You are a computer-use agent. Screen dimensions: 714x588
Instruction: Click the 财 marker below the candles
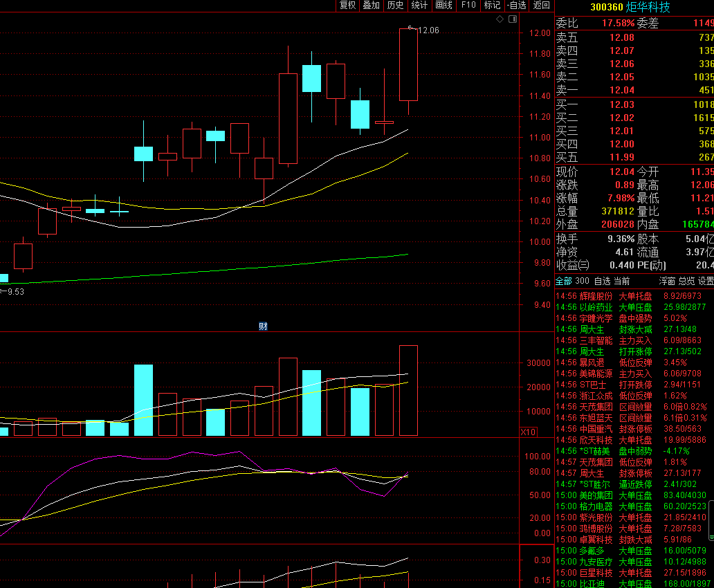pyautogui.click(x=263, y=326)
